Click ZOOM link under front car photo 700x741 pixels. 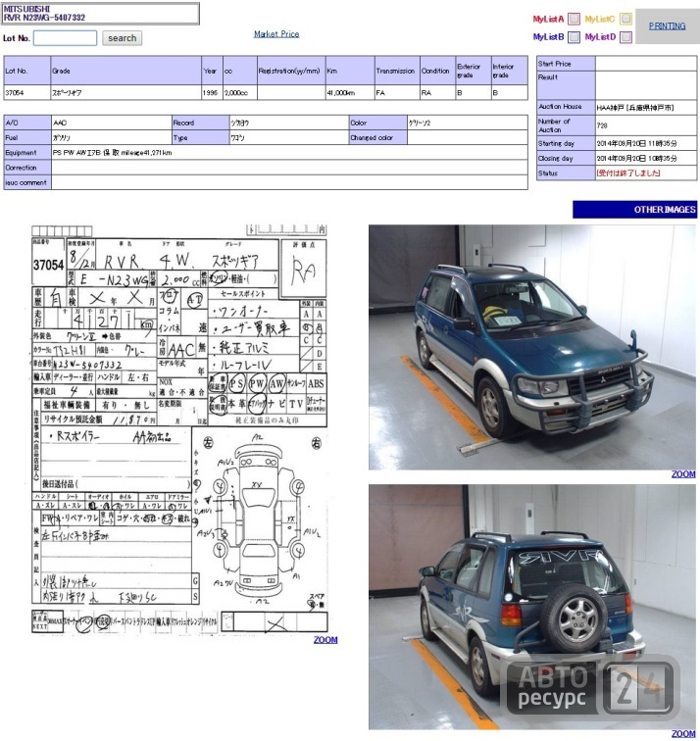coord(683,474)
